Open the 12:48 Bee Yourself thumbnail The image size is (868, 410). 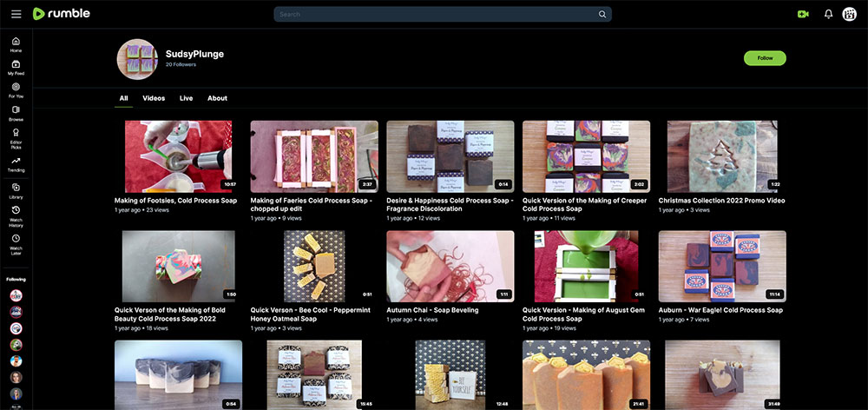point(450,375)
